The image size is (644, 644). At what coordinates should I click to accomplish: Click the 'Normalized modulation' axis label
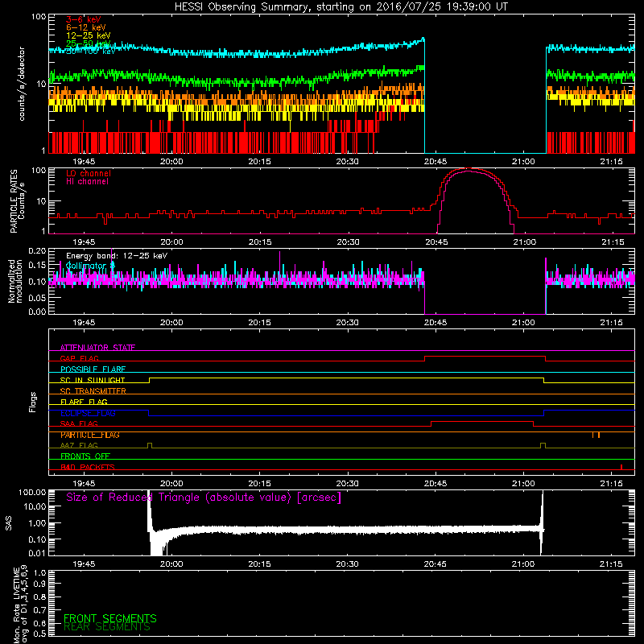coord(14,281)
